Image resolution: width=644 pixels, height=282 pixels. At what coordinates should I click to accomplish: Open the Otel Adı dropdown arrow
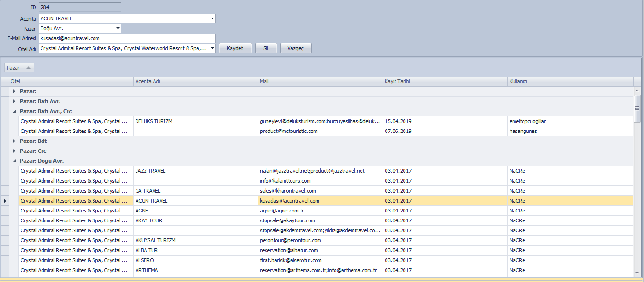pos(212,48)
